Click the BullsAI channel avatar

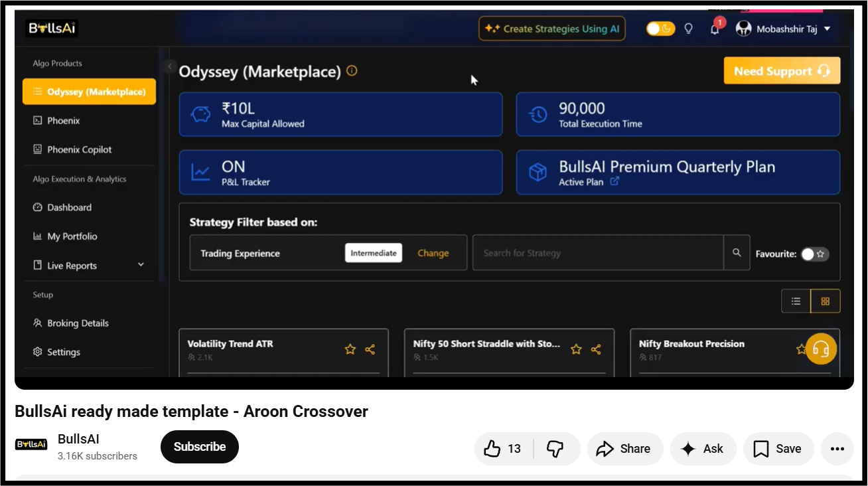[x=31, y=444]
